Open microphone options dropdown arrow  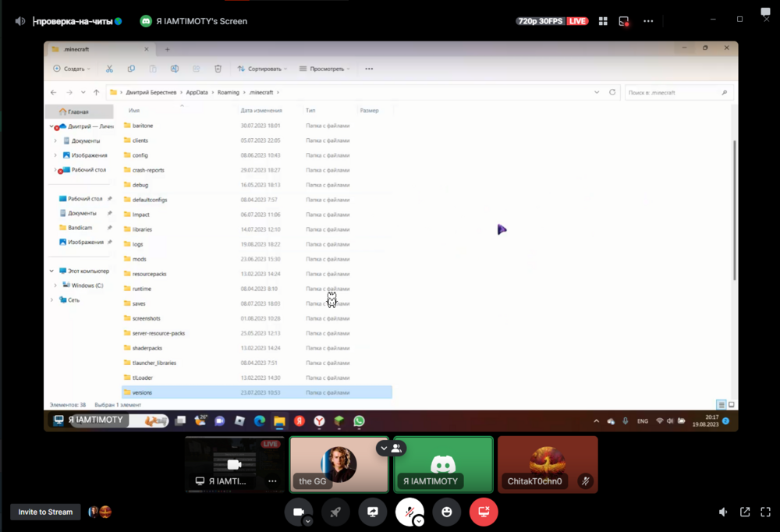point(420,521)
